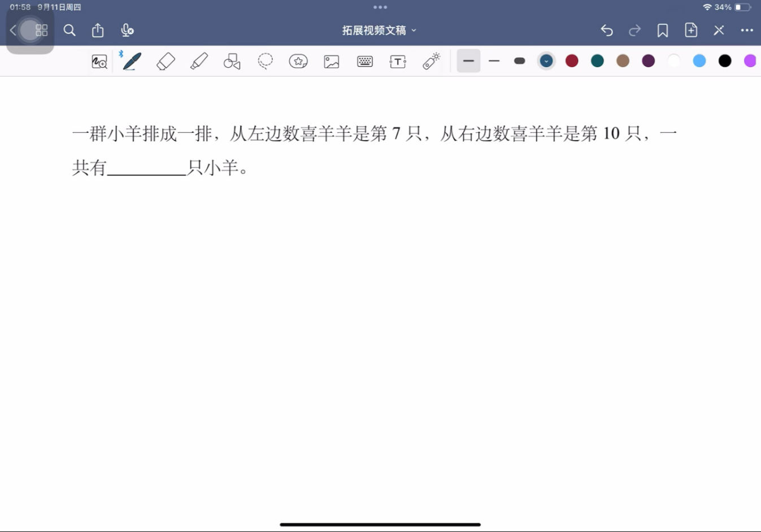Open the selected dark blue color options
This screenshot has height=532, width=761.
tap(546, 61)
